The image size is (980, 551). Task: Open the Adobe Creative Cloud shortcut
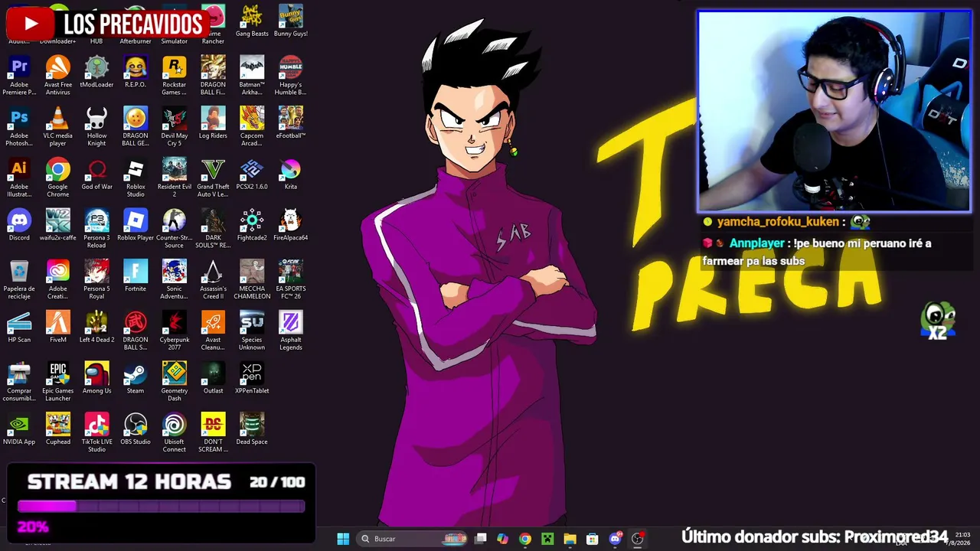click(58, 281)
